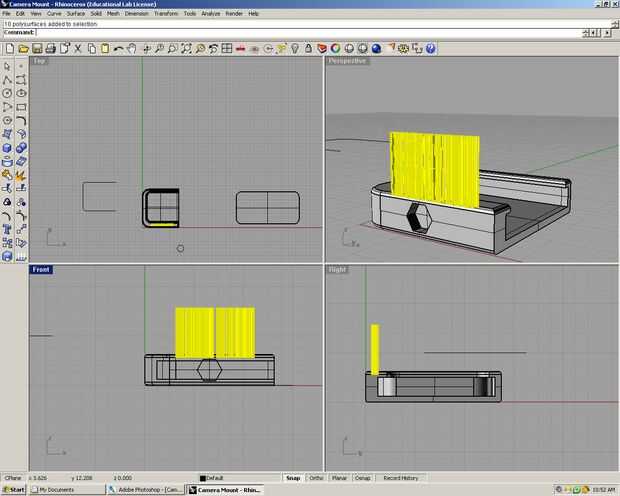Undo the last action with the arrow icon

click(118, 49)
